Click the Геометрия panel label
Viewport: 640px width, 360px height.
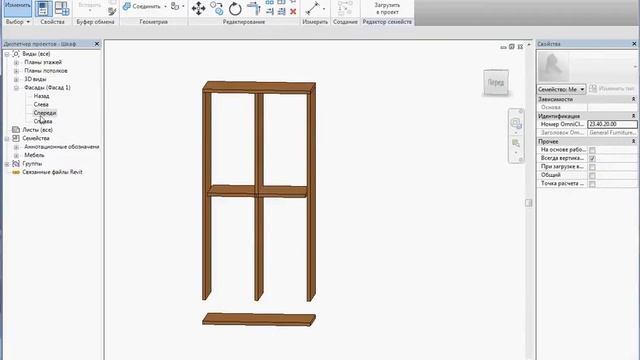[153, 22]
